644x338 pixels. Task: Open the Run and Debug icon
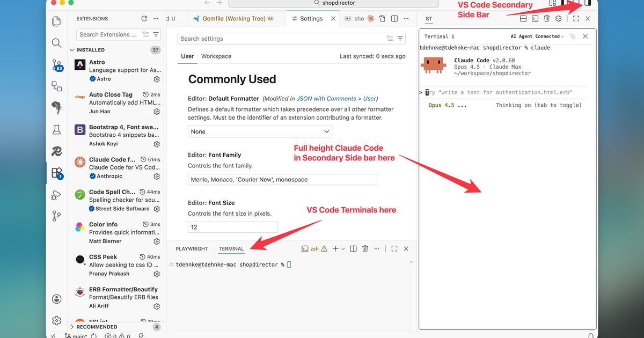[56, 195]
